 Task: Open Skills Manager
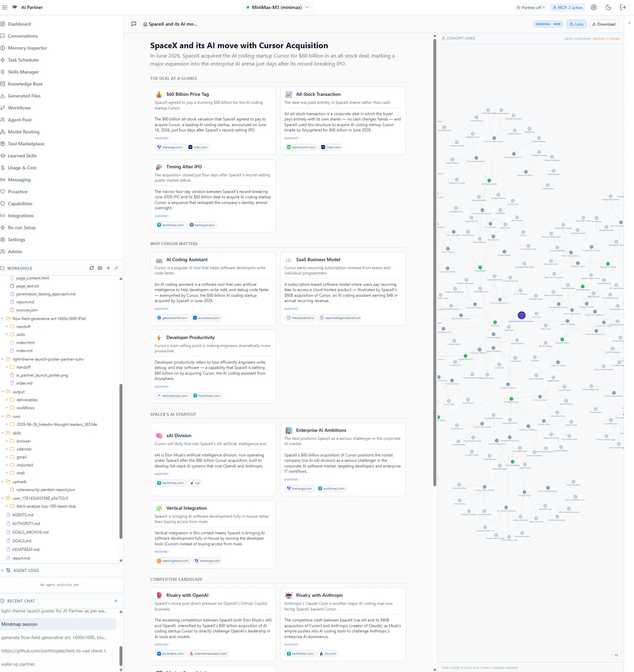click(23, 72)
